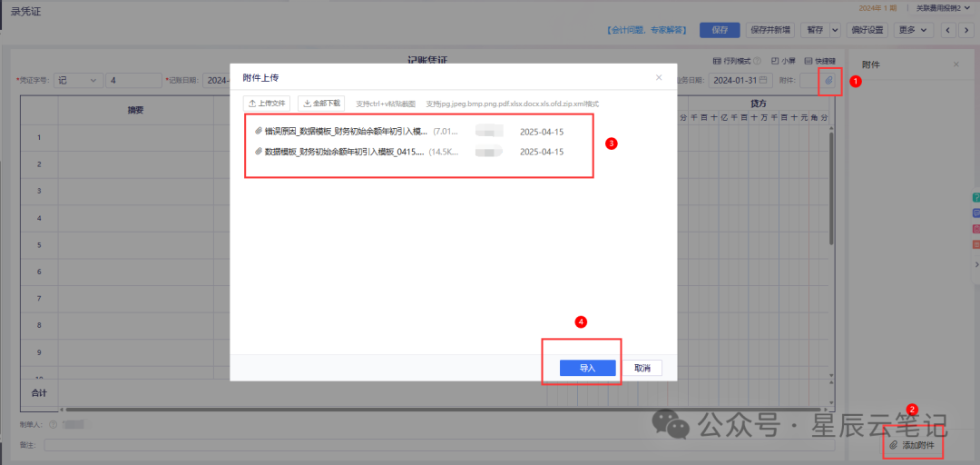Click 保存并新增 in the voucher toolbar
Screen dimensions: 980x465
[770, 30]
